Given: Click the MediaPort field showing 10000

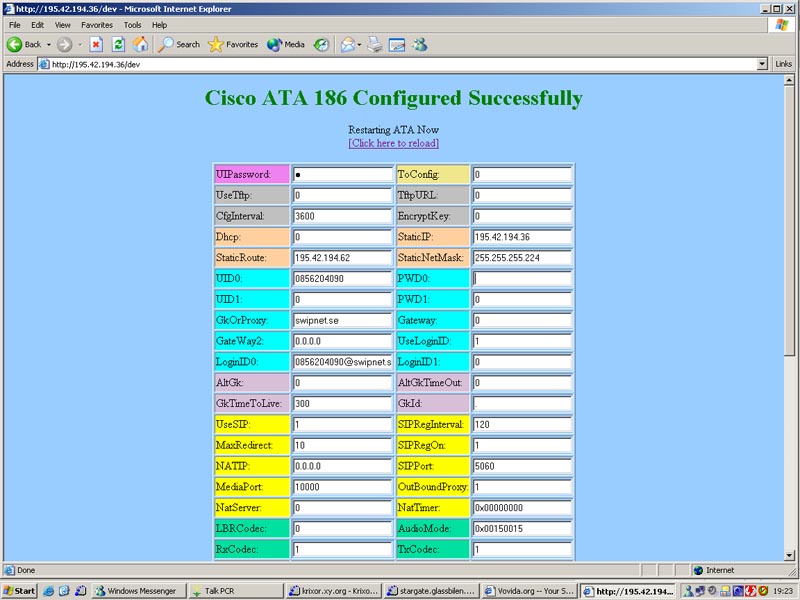Looking at the screenshot, I should (342, 487).
